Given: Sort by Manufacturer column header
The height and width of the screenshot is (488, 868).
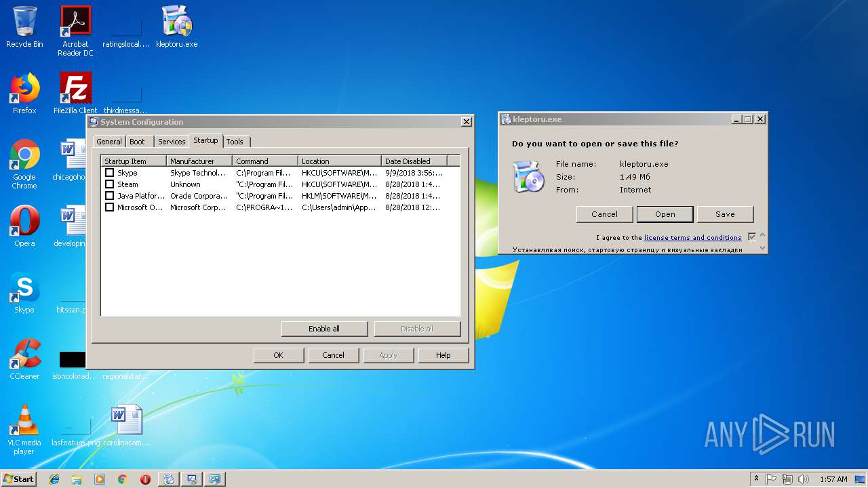Looking at the screenshot, I should pos(199,161).
